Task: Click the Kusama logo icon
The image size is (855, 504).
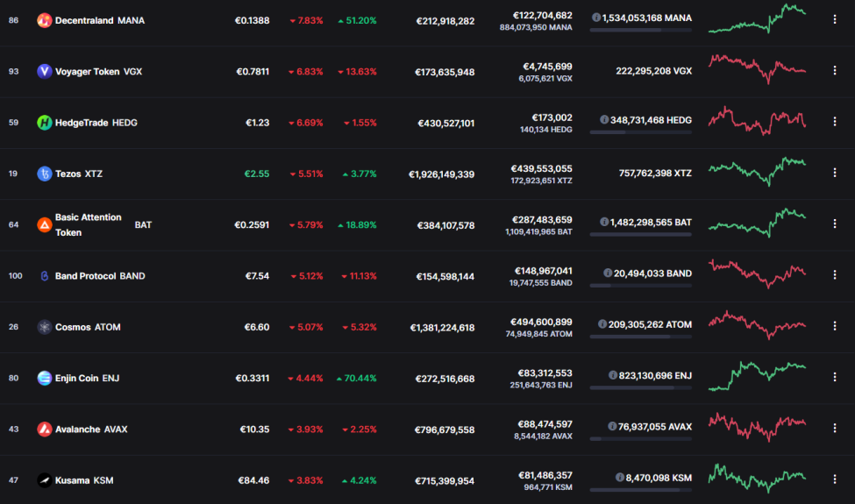Action: [x=44, y=480]
